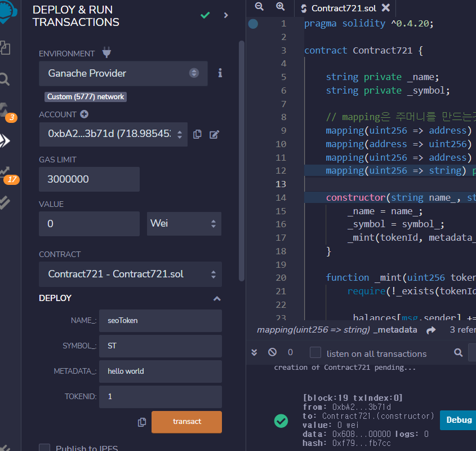Click line number 13 in gutter
476x451 pixels.
click(281, 184)
